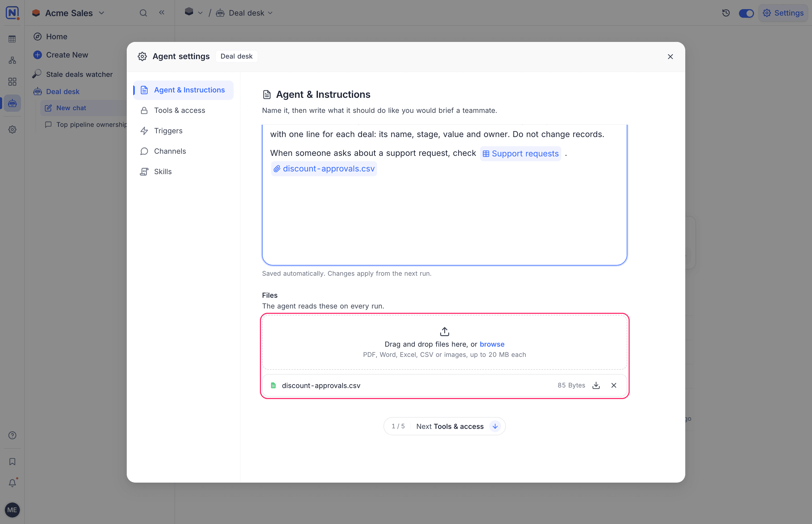
Task: Open the search magnifier in the sidebar header
Action: point(143,13)
